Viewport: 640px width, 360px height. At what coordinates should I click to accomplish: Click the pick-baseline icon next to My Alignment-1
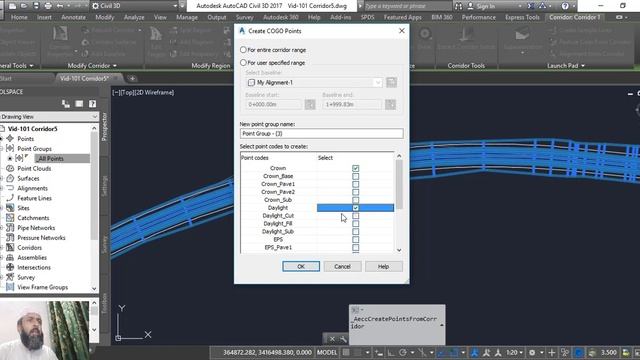pyautogui.click(x=391, y=82)
